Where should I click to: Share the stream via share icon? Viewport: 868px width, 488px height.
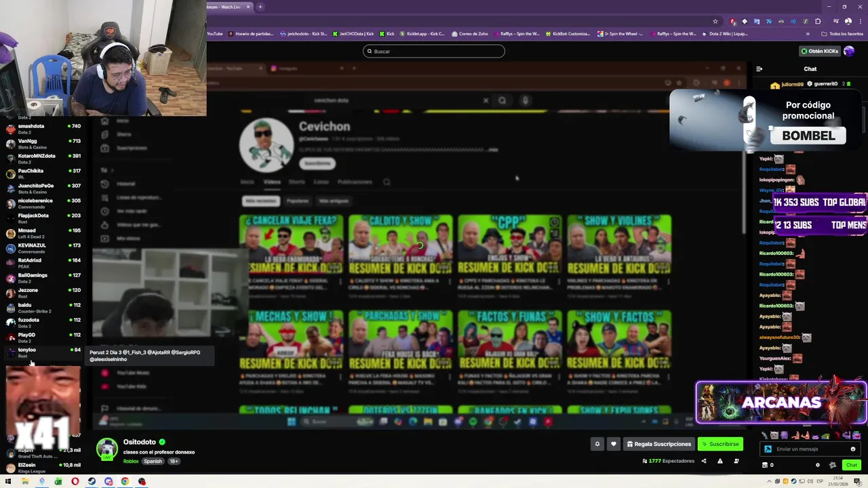click(704, 461)
